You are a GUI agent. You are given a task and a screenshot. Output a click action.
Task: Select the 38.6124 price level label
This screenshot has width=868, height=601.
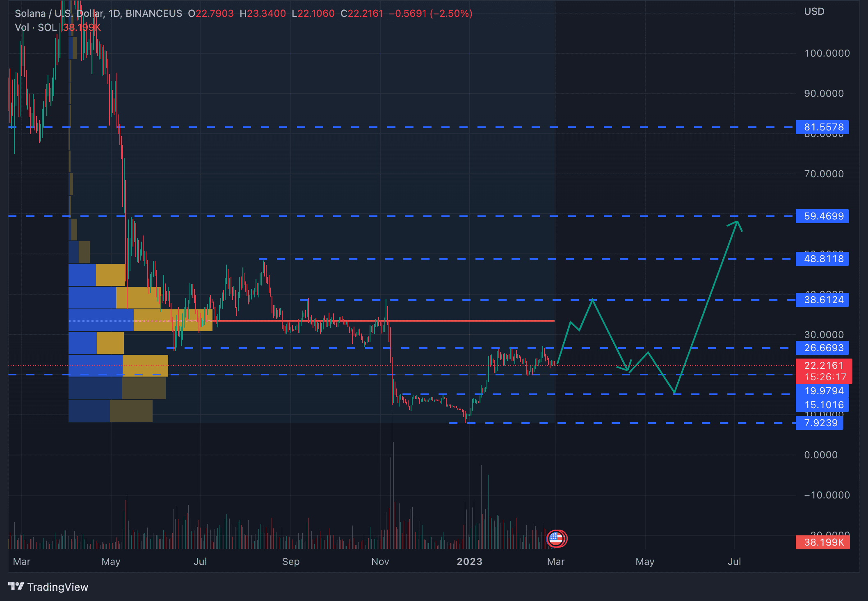pos(822,300)
